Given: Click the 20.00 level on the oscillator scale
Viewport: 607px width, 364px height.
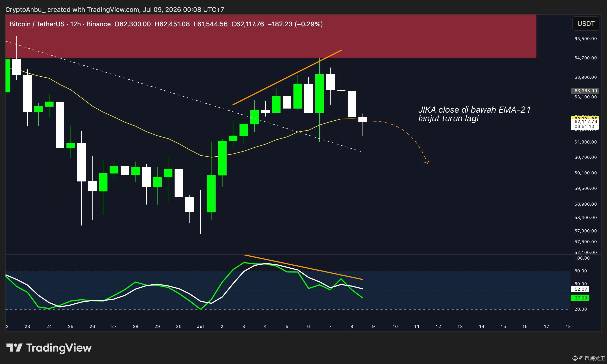Looking at the screenshot, I should pos(581,309).
